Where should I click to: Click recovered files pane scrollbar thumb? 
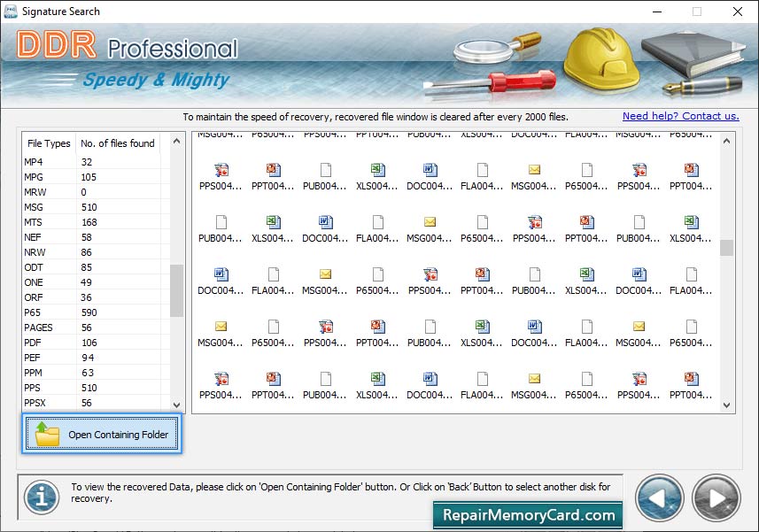[726, 248]
